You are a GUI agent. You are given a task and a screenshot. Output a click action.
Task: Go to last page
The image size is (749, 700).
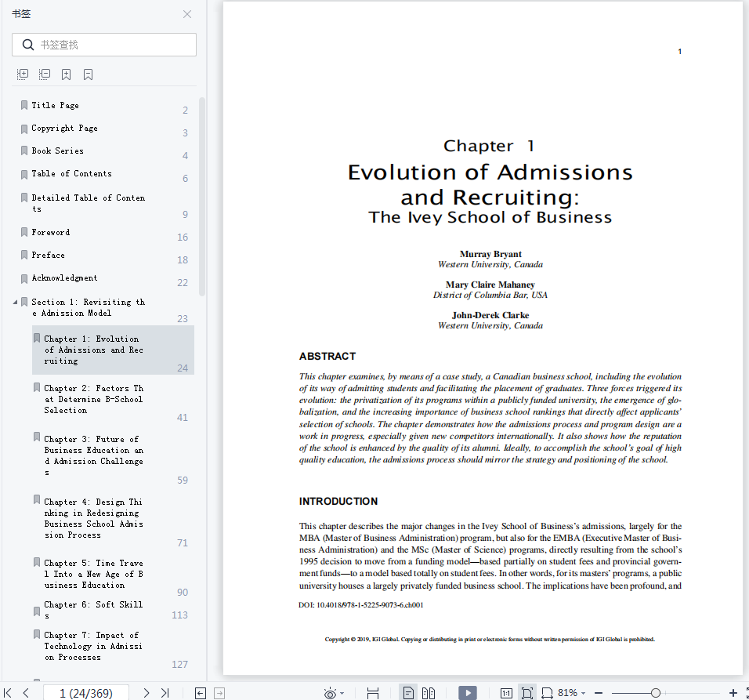(x=165, y=693)
